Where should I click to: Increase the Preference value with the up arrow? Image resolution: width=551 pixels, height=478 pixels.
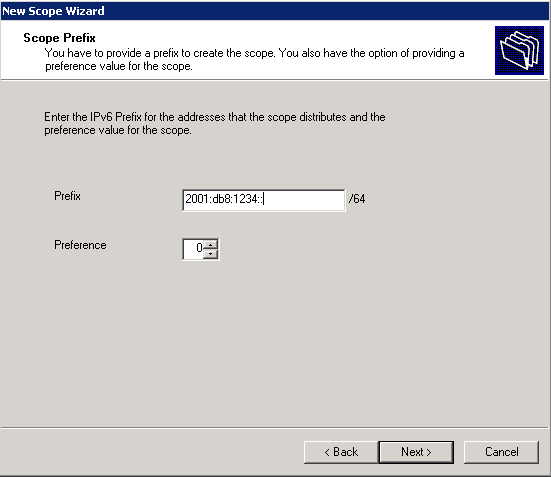210,245
